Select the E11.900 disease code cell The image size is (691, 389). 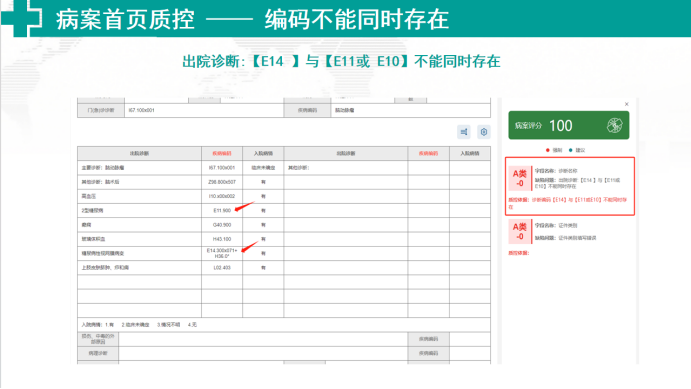222,211
